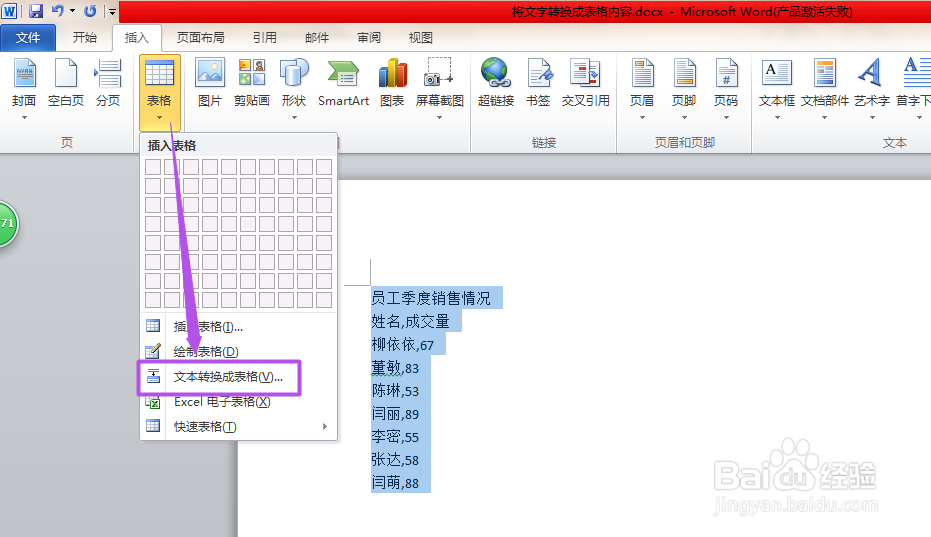Click the line '闫丽,89'

click(x=395, y=414)
